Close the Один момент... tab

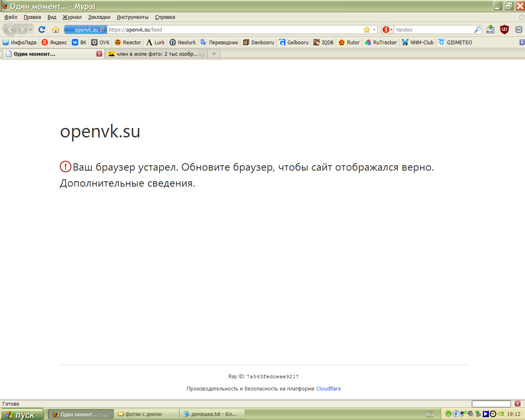click(x=99, y=54)
